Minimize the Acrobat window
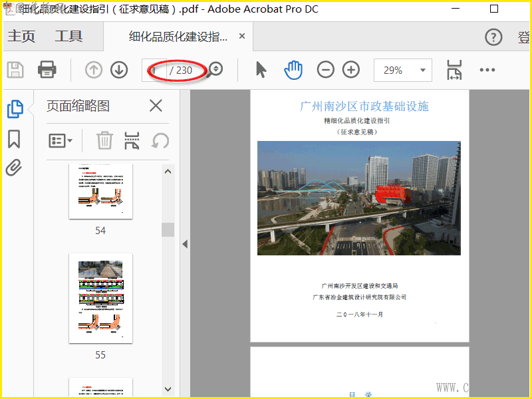The width and height of the screenshot is (532, 399). tap(456, 9)
